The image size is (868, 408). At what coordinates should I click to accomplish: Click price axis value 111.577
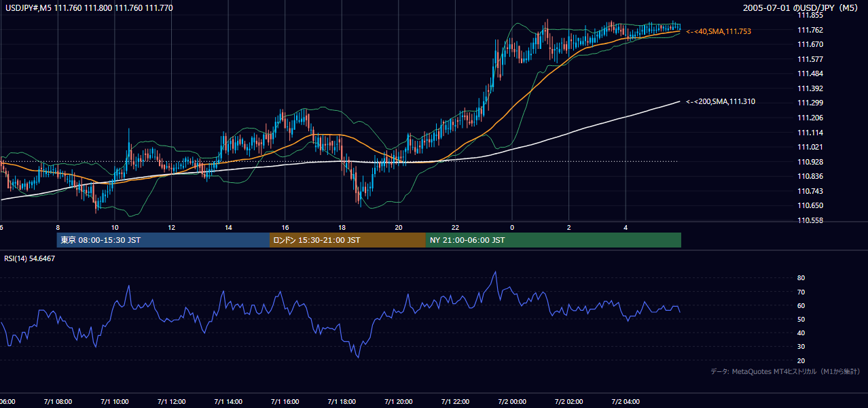coord(810,59)
